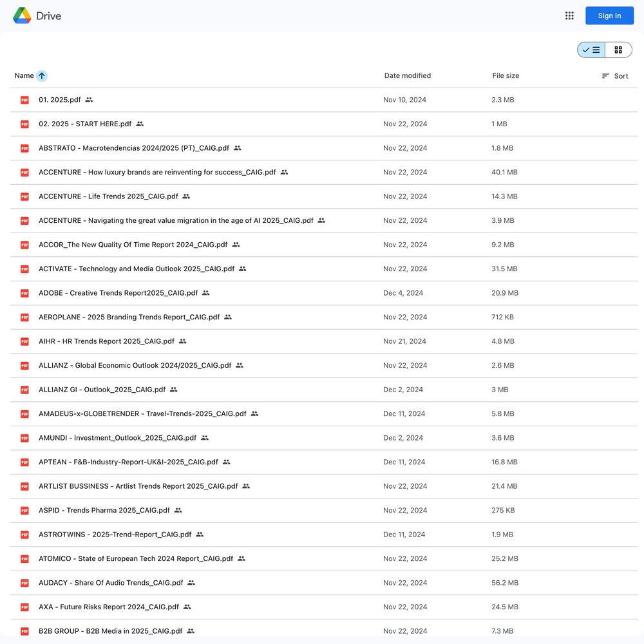The image size is (644, 644).
Task: Open ACCENTURE - Life Trends 2025_CAIG.pdf
Action: [108, 196]
